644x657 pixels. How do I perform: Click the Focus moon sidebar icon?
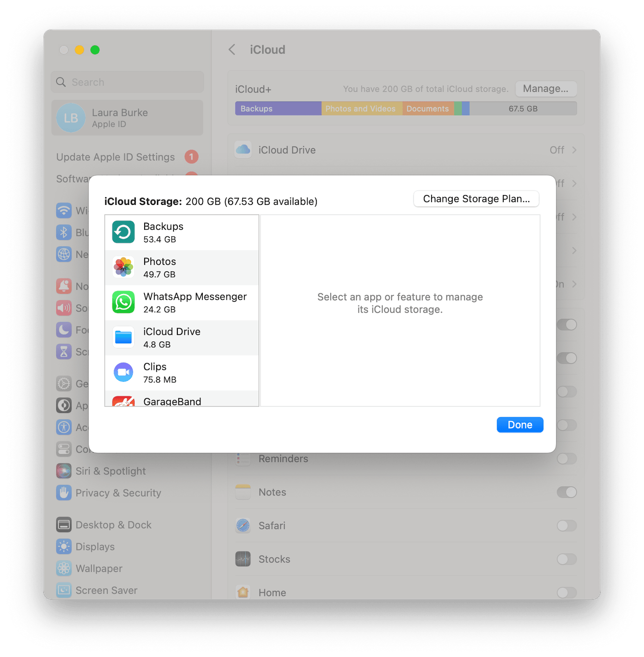pyautogui.click(x=64, y=330)
